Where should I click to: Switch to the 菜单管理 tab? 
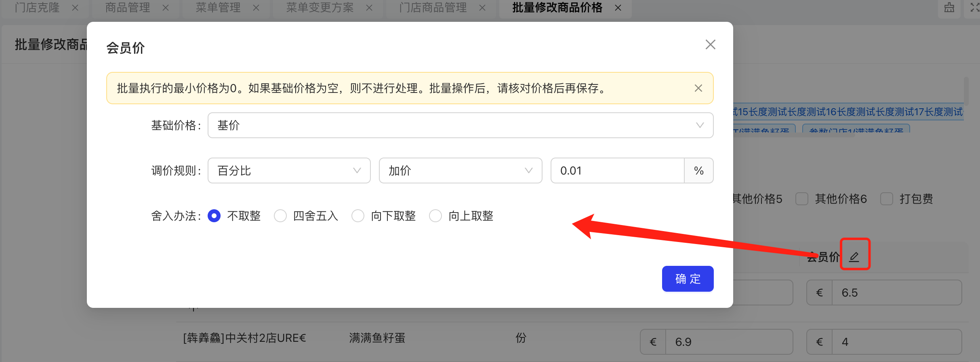(x=218, y=8)
